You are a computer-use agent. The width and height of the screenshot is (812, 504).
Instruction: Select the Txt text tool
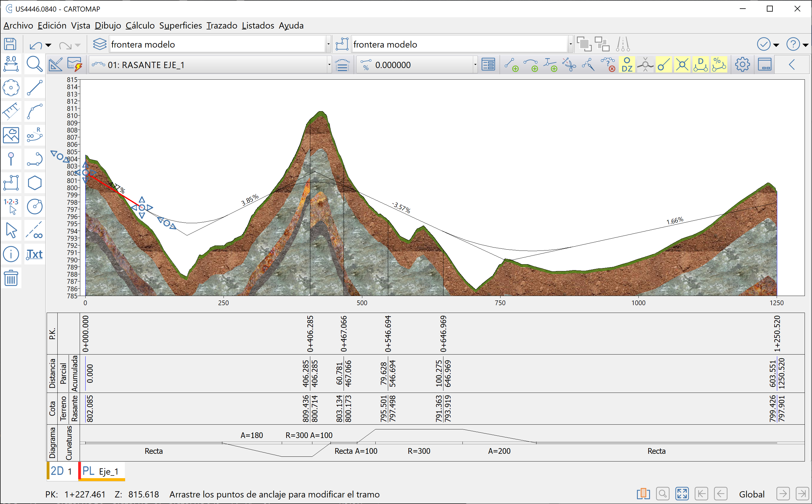tap(34, 254)
